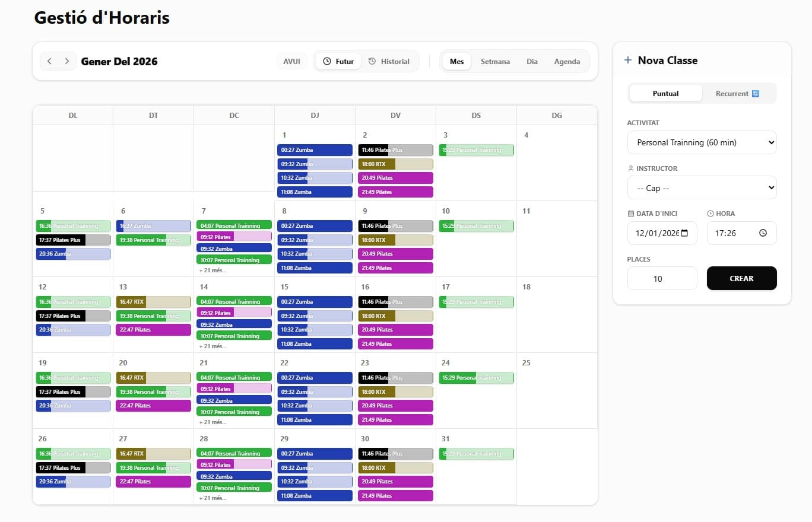Click the clock icon beside Futur
This screenshot has width=812, height=522.
(327, 61)
